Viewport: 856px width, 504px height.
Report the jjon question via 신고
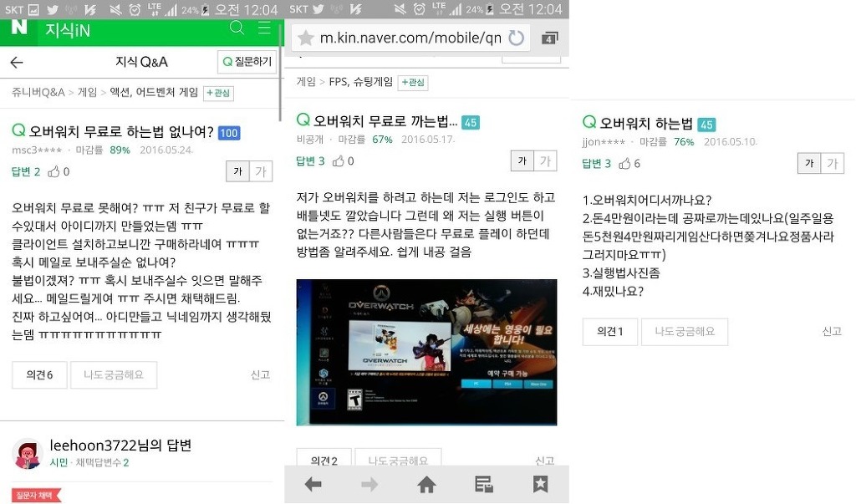pyautogui.click(x=832, y=332)
